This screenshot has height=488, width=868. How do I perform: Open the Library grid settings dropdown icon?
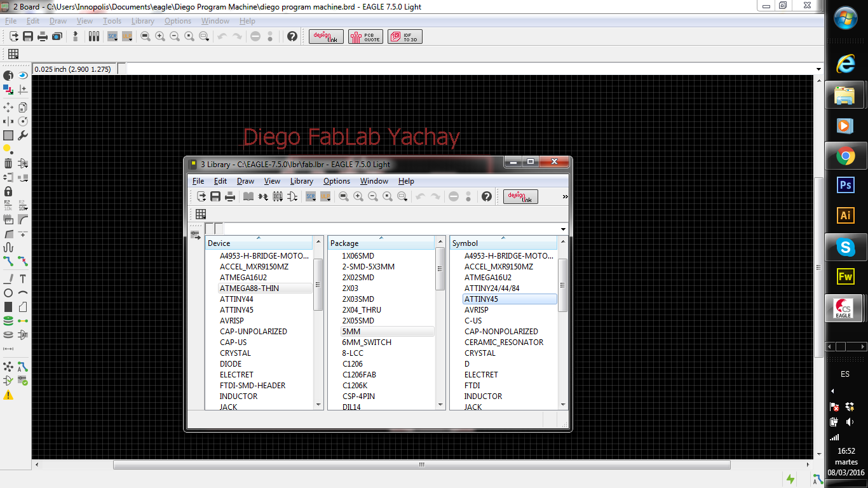201,214
